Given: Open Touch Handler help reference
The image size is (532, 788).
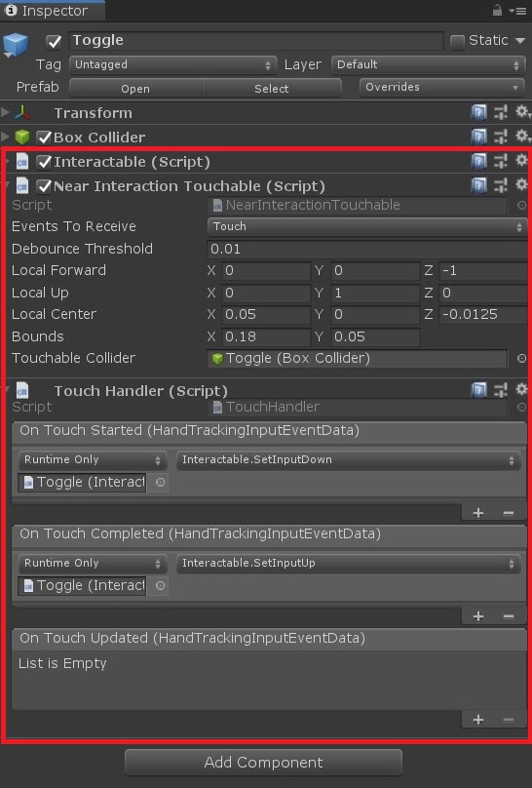Looking at the screenshot, I should [478, 390].
